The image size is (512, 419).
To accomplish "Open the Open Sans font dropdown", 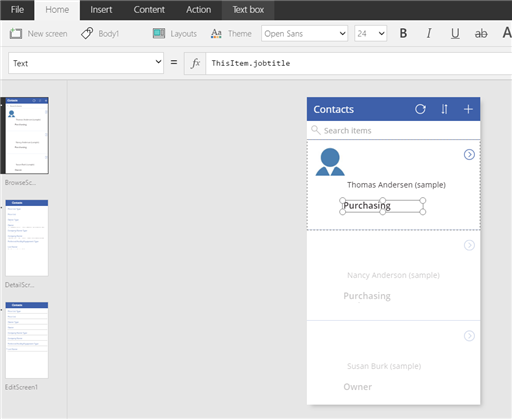I will point(304,33).
